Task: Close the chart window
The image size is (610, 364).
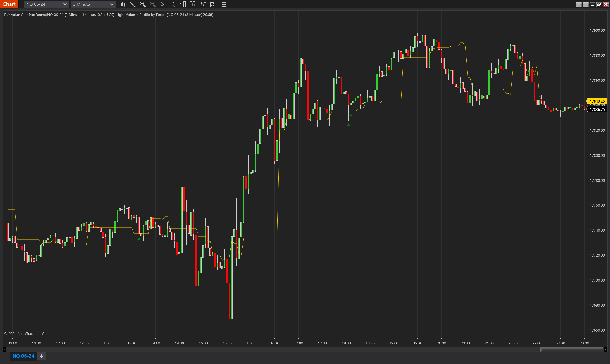Action: [x=605, y=4]
